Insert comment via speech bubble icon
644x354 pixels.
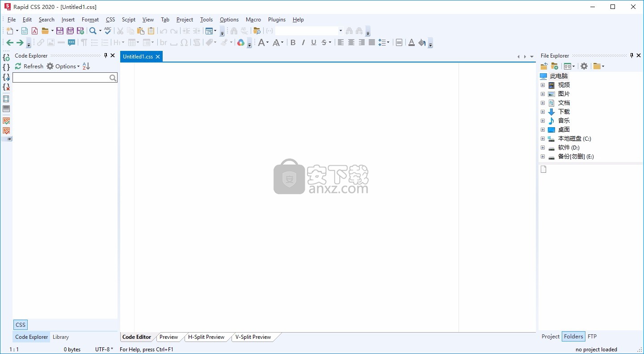(72, 42)
